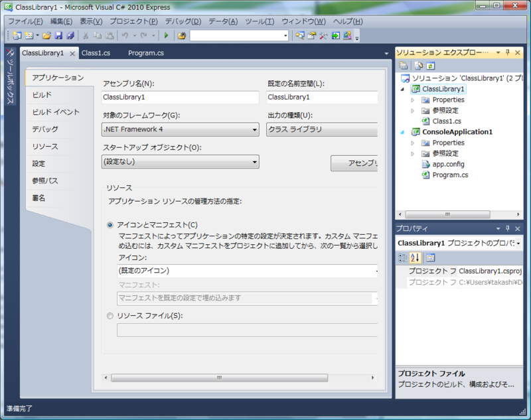Image resolution: width=531 pixels, height=420 pixels.
Task: Click the default namespace input field
Action: (x=322, y=97)
